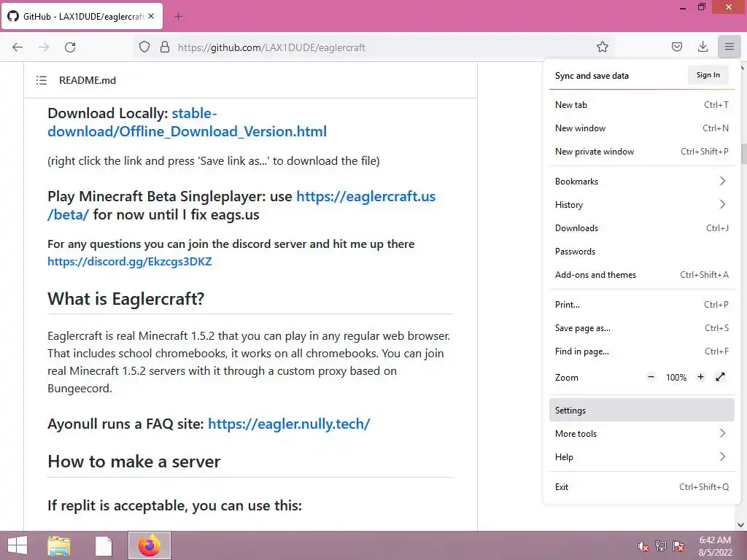Open network tray icon
The height and width of the screenshot is (560, 747).
[x=661, y=546]
